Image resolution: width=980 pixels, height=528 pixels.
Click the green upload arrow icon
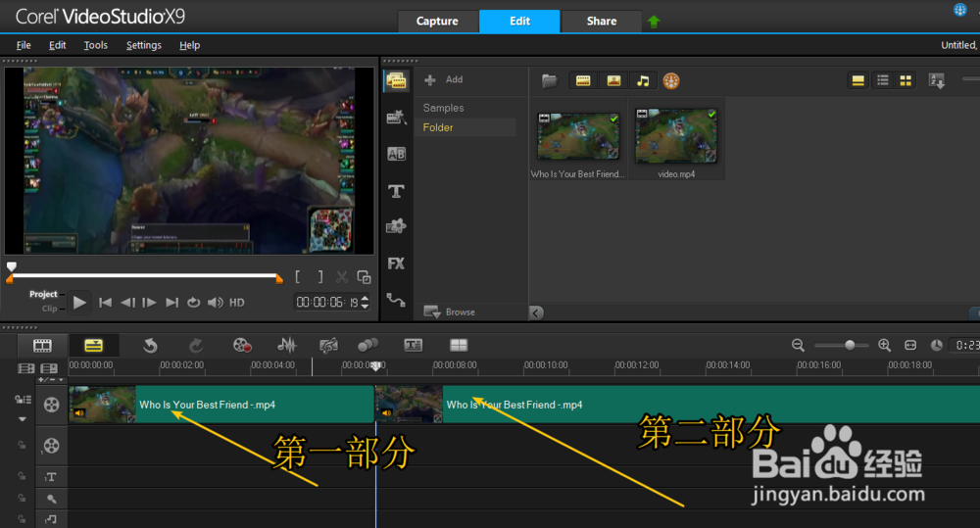click(x=654, y=22)
